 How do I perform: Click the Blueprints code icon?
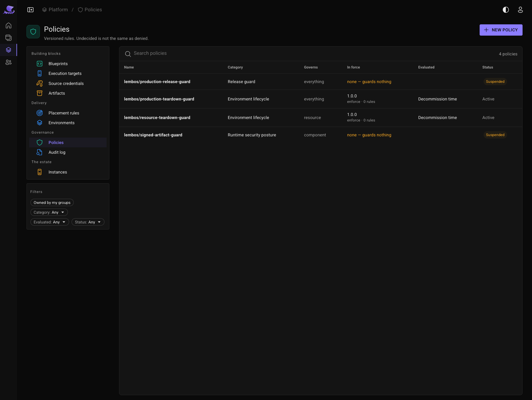[x=40, y=64]
